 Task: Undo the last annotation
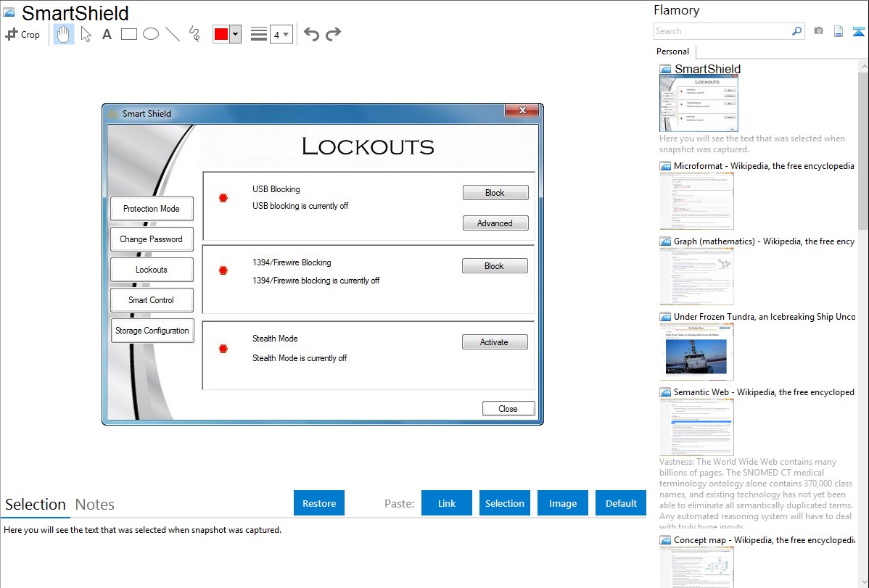[x=311, y=34]
